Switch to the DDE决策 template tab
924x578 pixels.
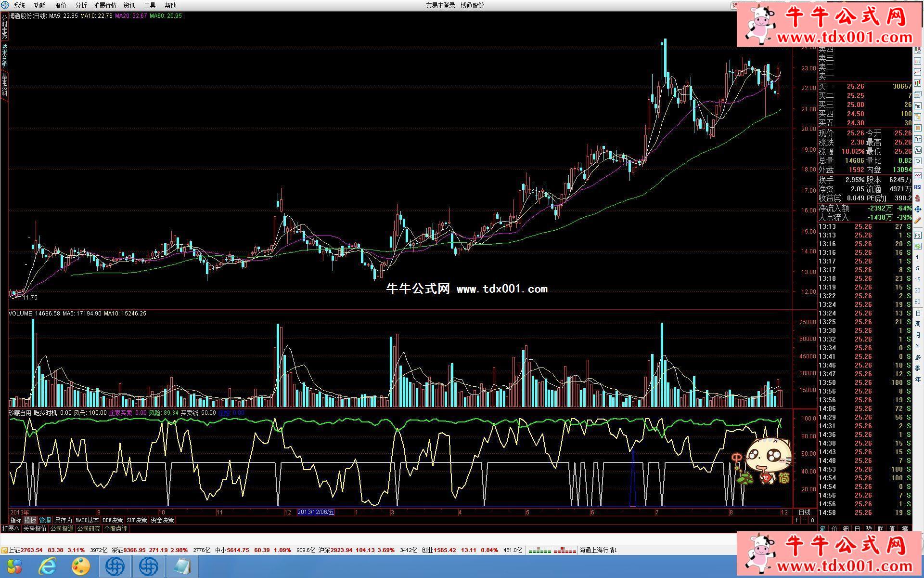tap(113, 520)
